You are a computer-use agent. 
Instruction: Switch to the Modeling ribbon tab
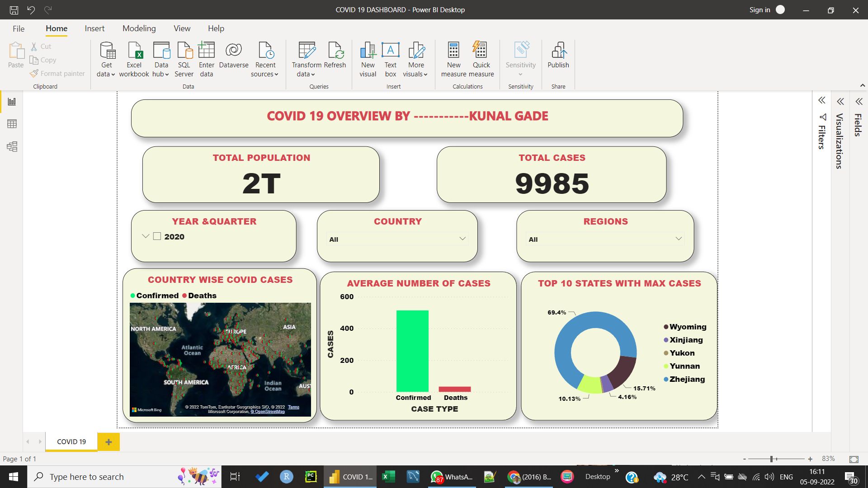tap(139, 28)
